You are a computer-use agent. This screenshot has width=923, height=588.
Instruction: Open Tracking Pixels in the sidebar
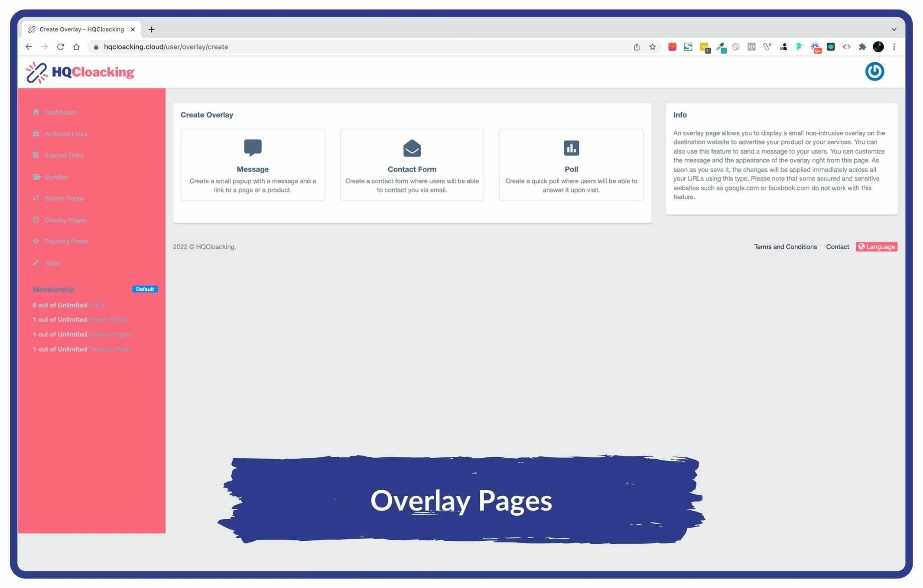pos(66,241)
